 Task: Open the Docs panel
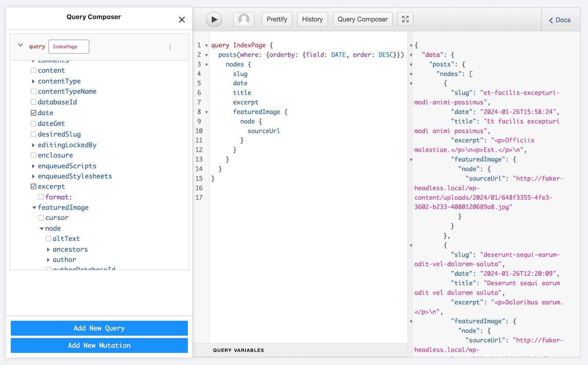tap(560, 20)
